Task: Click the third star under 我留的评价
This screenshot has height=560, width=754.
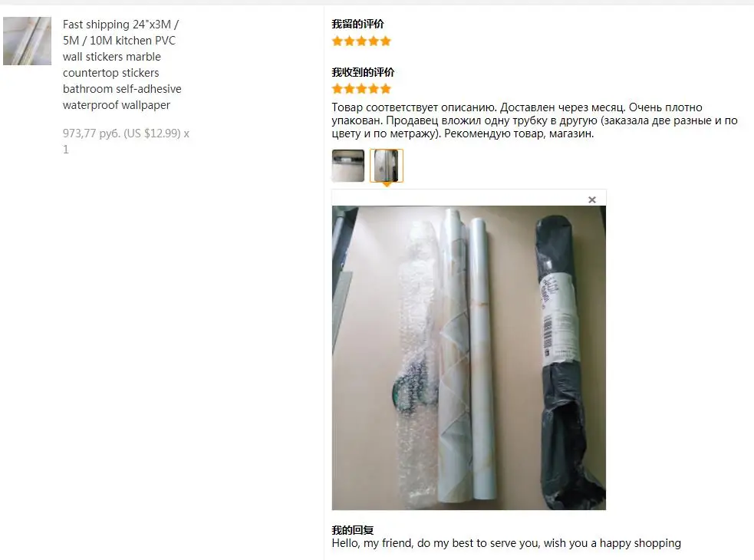Action: [361, 41]
